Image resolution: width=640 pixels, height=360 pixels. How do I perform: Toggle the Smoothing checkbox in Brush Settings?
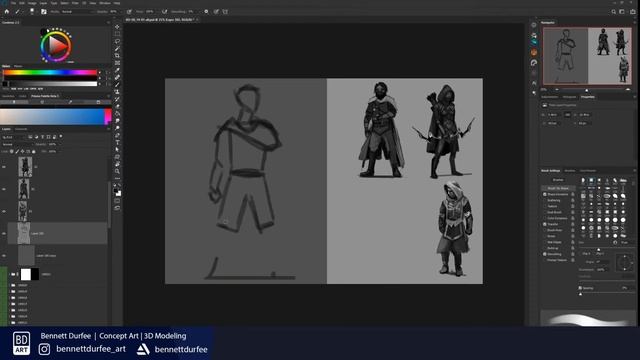click(x=545, y=254)
